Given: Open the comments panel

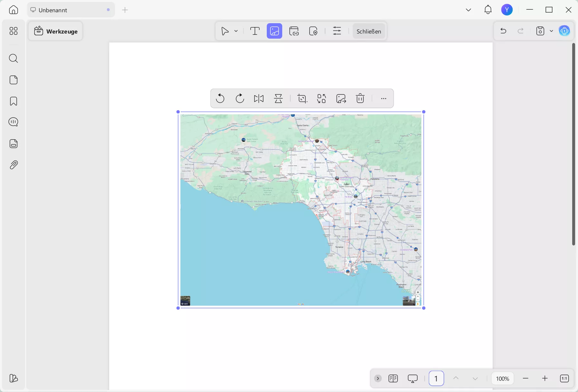Looking at the screenshot, I should click(x=14, y=122).
